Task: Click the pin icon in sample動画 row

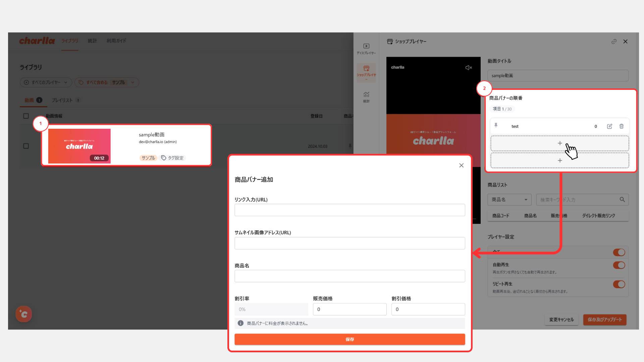Action: point(350,146)
